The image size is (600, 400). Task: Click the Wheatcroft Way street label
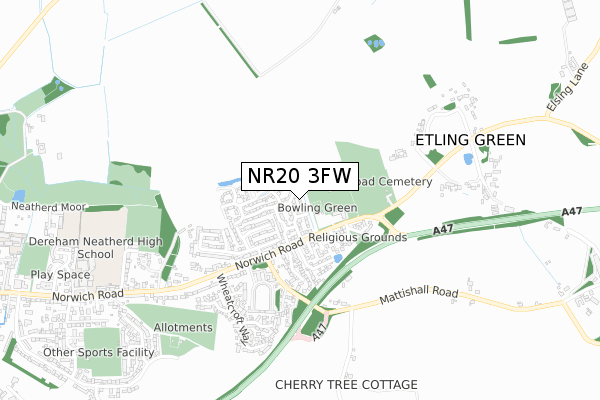pos(233,310)
